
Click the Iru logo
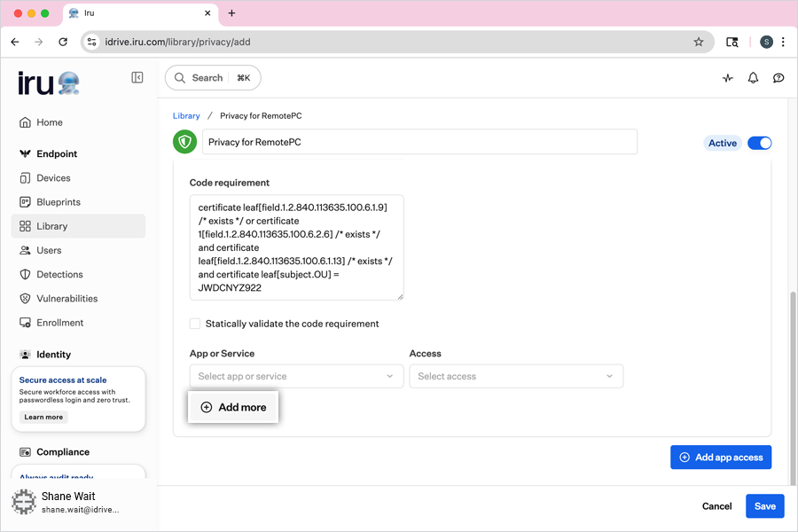[49, 83]
